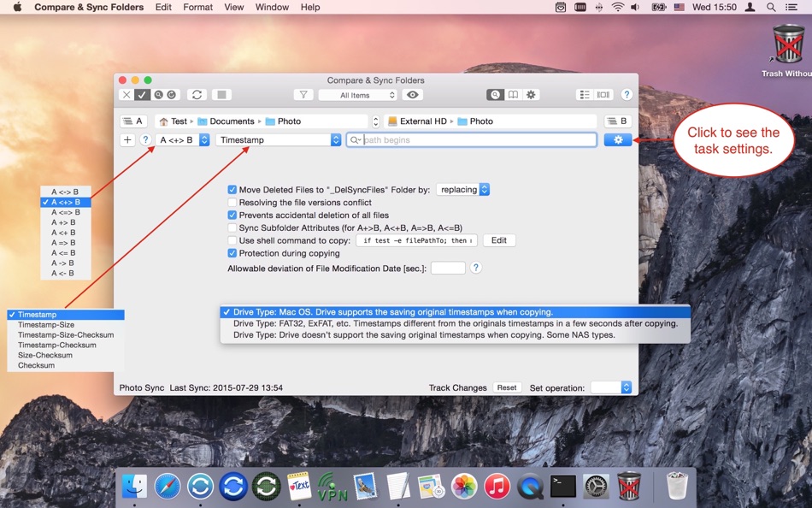
Task: Click the shell command text field
Action: (x=417, y=240)
